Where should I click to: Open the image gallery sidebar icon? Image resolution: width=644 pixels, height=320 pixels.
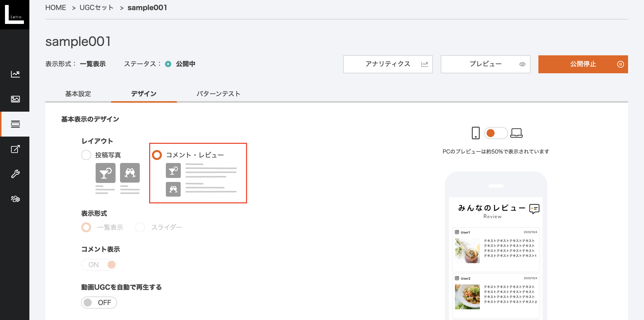click(15, 99)
